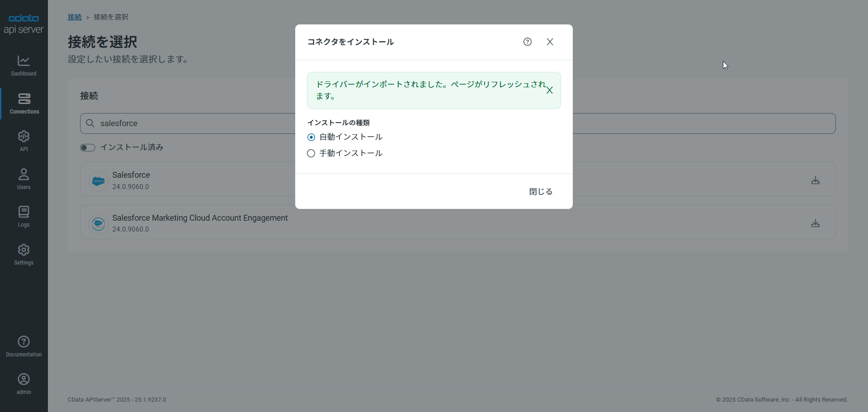
Task: Open the Users sidebar section
Action: 24,179
